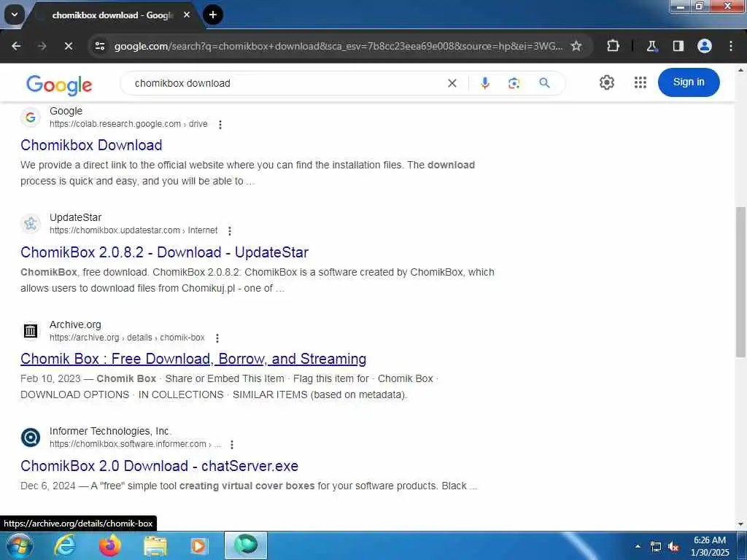Close the chomikbox download tab
The image size is (747, 560).
tap(187, 15)
